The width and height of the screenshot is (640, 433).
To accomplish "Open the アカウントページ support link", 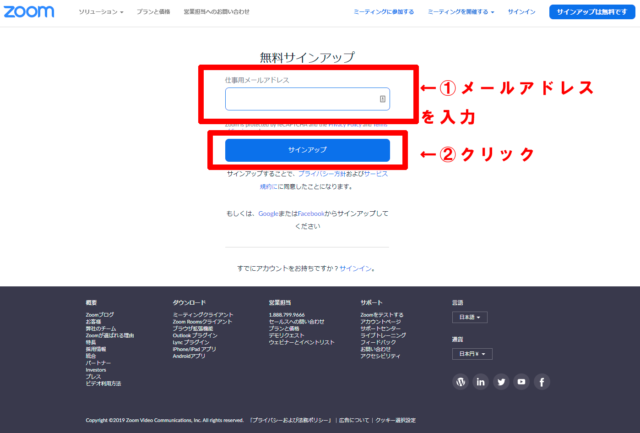I will click(380, 322).
